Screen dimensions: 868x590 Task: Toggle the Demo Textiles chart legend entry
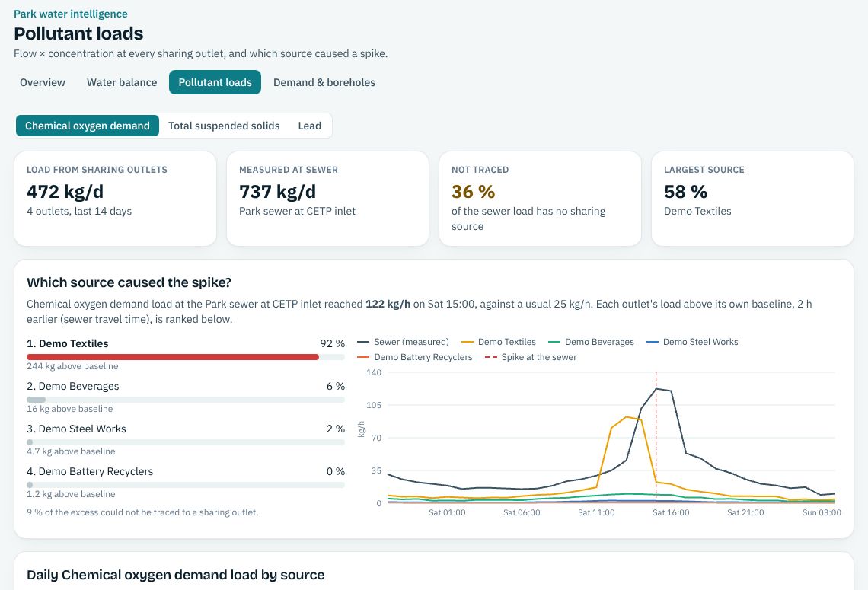tap(499, 342)
